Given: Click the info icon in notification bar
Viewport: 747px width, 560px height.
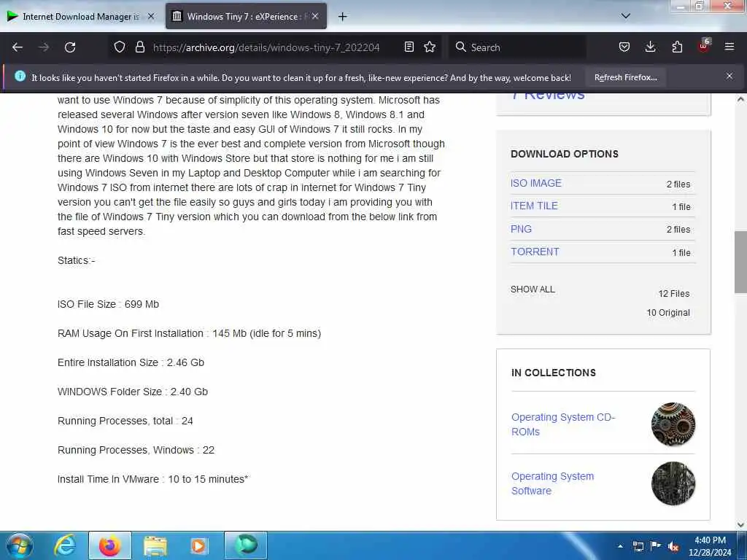Looking at the screenshot, I should pos(20,76).
